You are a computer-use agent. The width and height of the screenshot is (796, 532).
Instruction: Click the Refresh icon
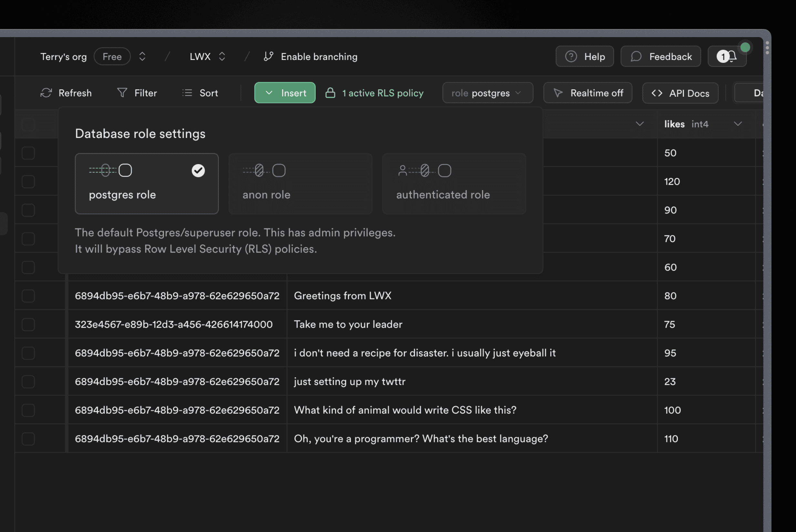tap(46, 93)
